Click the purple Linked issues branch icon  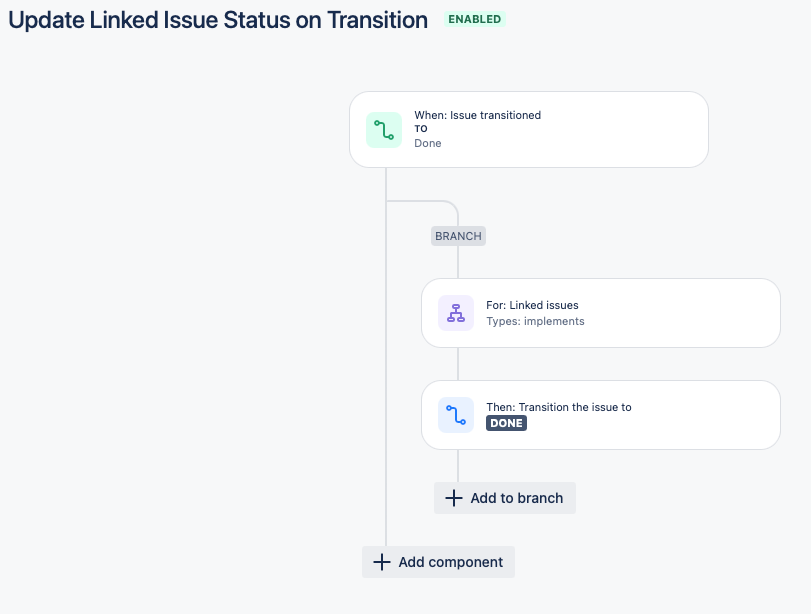click(456, 313)
